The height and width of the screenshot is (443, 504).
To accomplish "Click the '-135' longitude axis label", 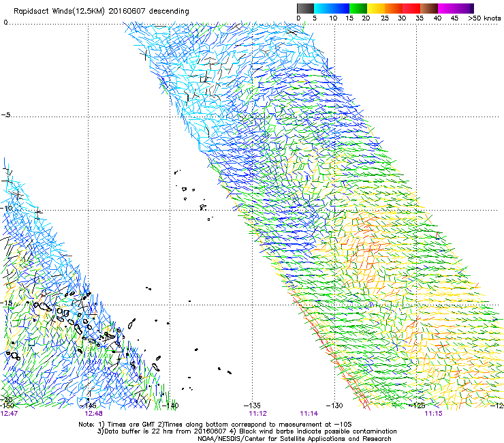I will click(x=252, y=406).
